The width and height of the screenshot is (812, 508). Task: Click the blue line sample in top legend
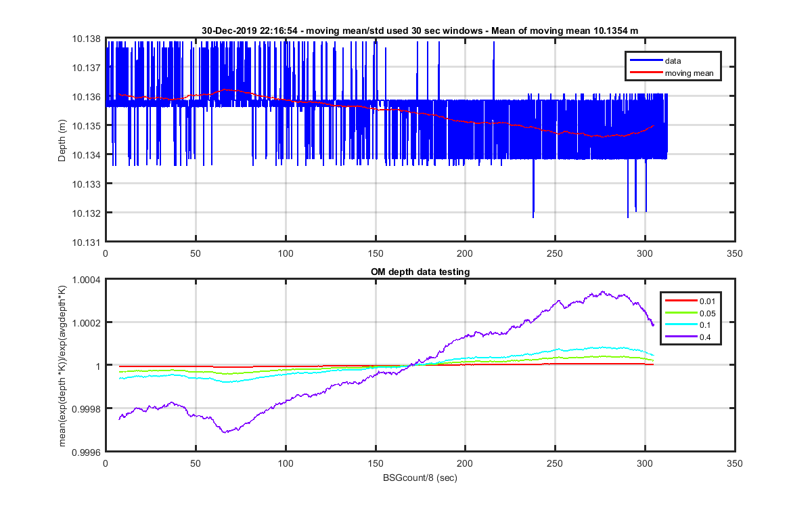[x=645, y=60]
